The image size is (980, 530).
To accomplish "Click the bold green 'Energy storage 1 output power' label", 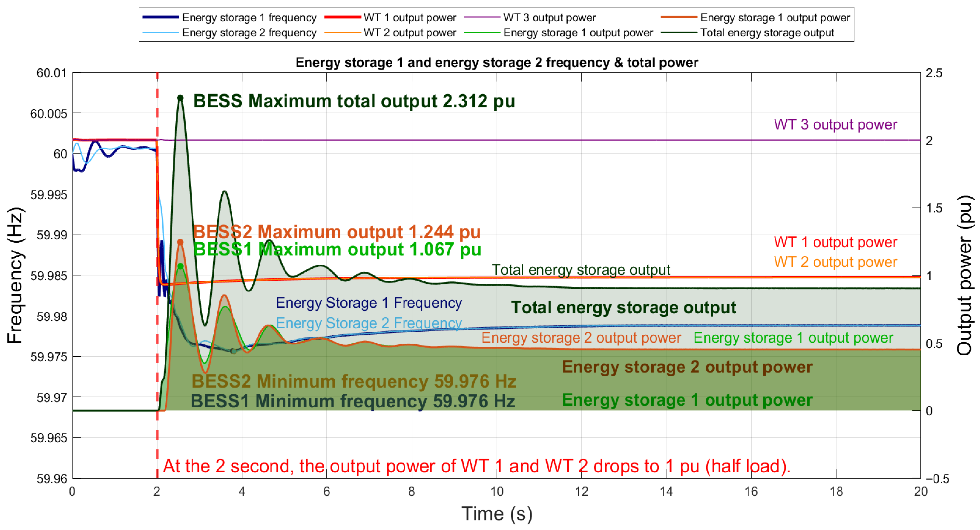I will (687, 400).
